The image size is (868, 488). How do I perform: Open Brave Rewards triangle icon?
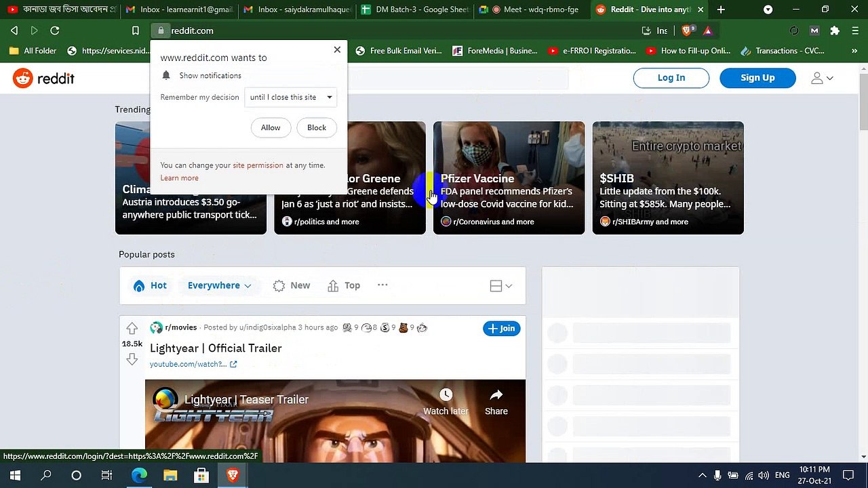pos(707,30)
